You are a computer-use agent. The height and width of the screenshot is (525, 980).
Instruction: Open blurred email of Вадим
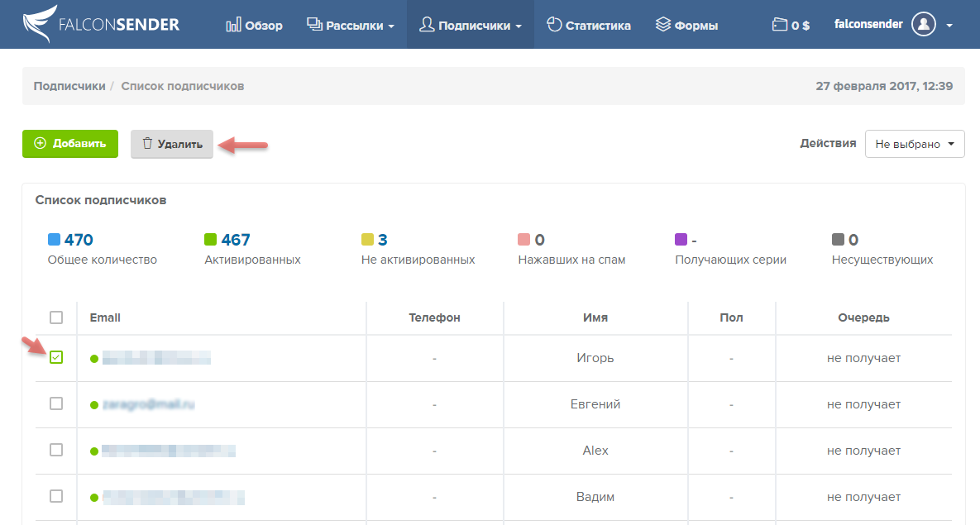pyautogui.click(x=173, y=497)
